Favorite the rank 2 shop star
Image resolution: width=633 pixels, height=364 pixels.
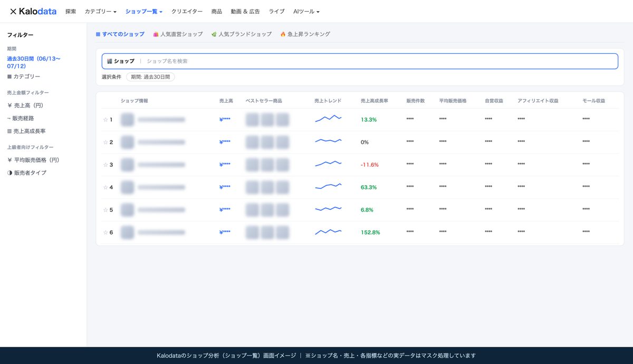[105, 142]
